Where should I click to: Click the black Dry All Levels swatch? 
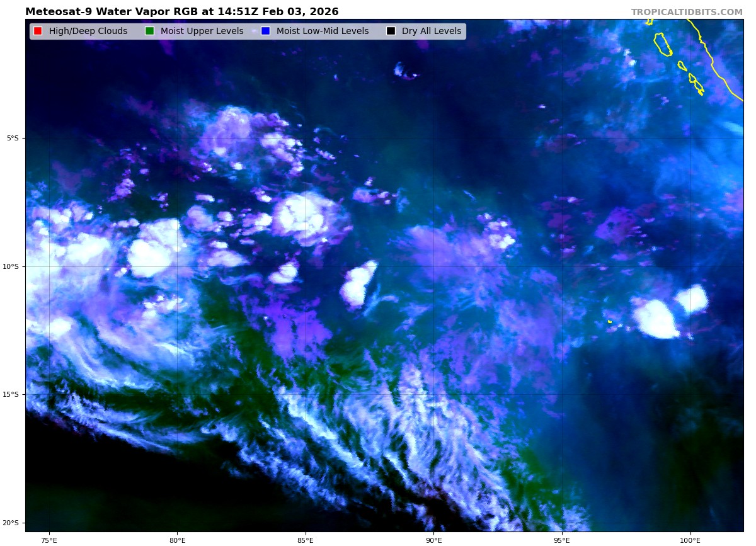[391, 31]
